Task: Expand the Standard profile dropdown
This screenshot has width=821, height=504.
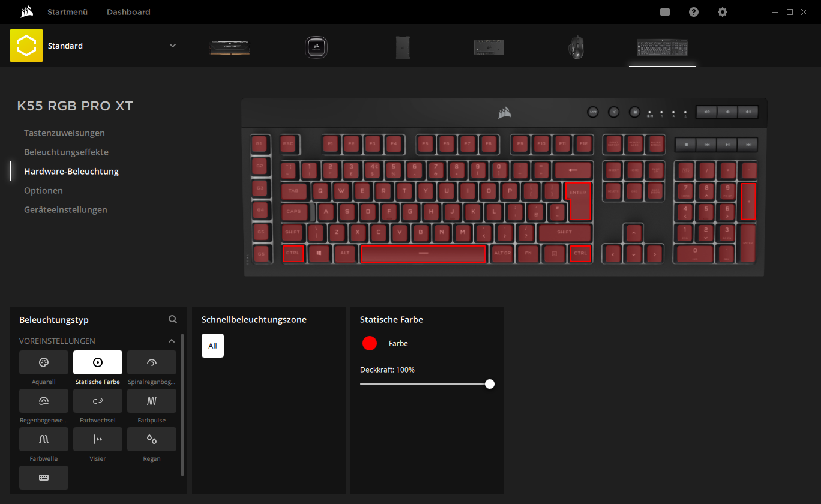Action: tap(173, 46)
